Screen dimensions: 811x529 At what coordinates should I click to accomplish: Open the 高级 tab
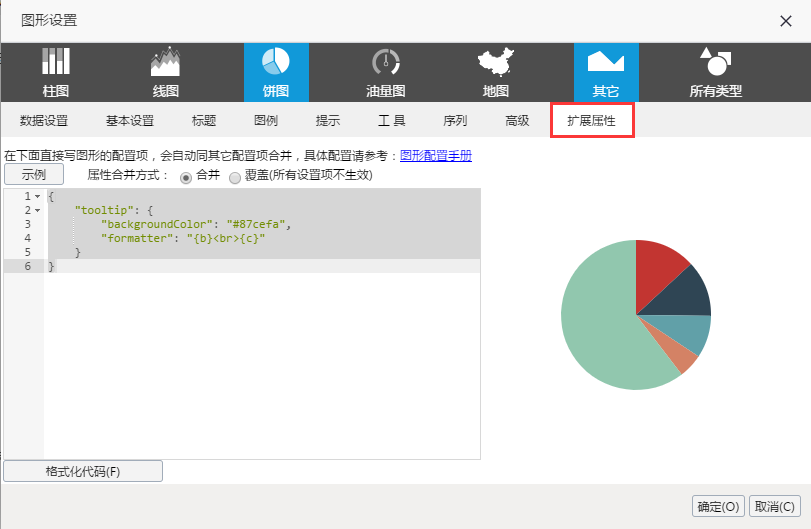click(x=517, y=120)
